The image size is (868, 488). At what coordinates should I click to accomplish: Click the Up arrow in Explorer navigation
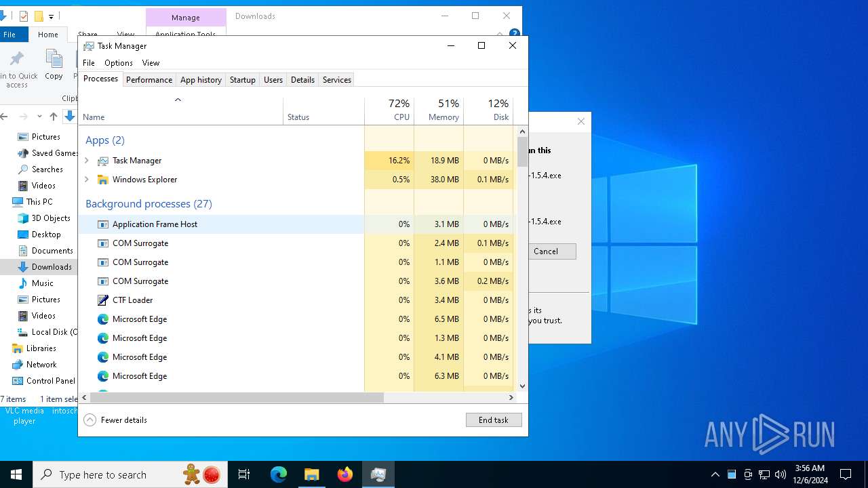54,117
